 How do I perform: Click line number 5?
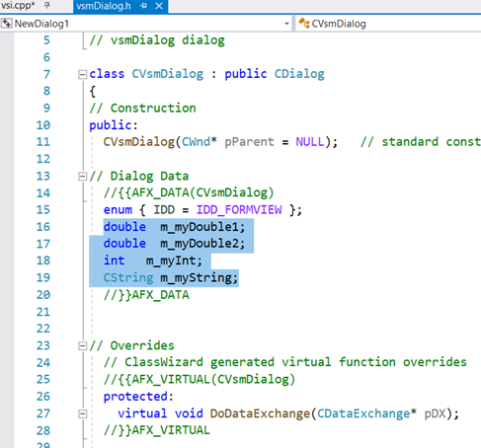click(46, 40)
